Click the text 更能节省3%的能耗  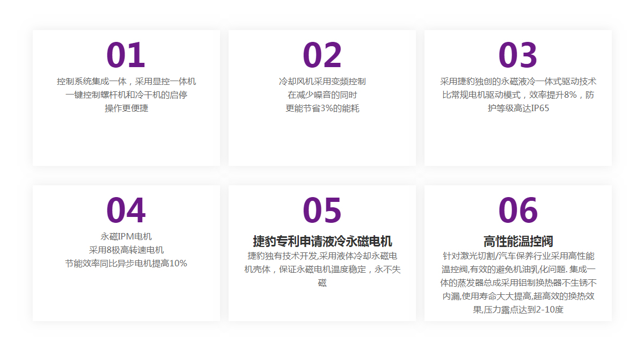322,108
